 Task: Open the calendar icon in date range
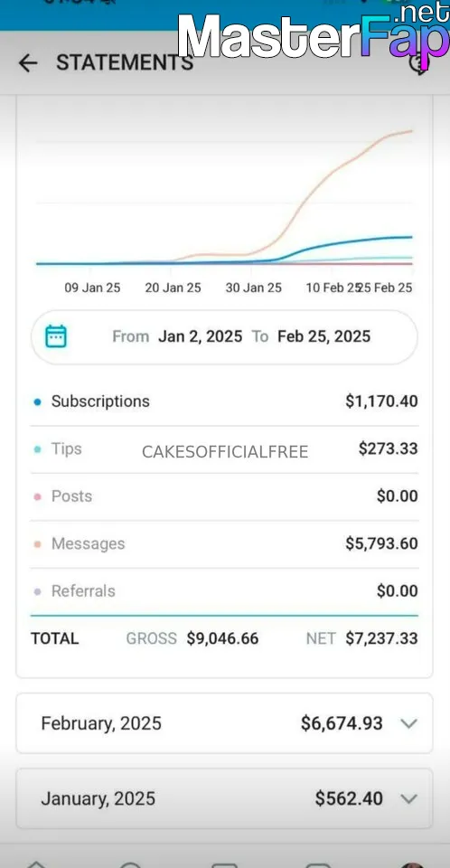[56, 336]
